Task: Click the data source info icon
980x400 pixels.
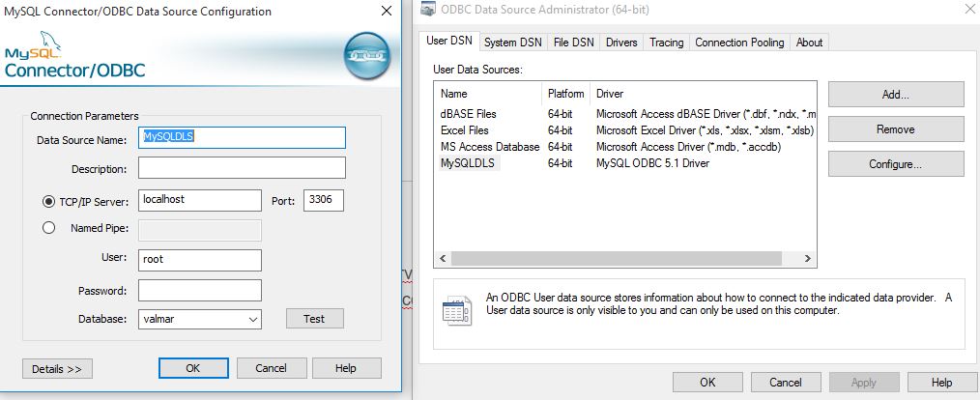Action: 457,310
